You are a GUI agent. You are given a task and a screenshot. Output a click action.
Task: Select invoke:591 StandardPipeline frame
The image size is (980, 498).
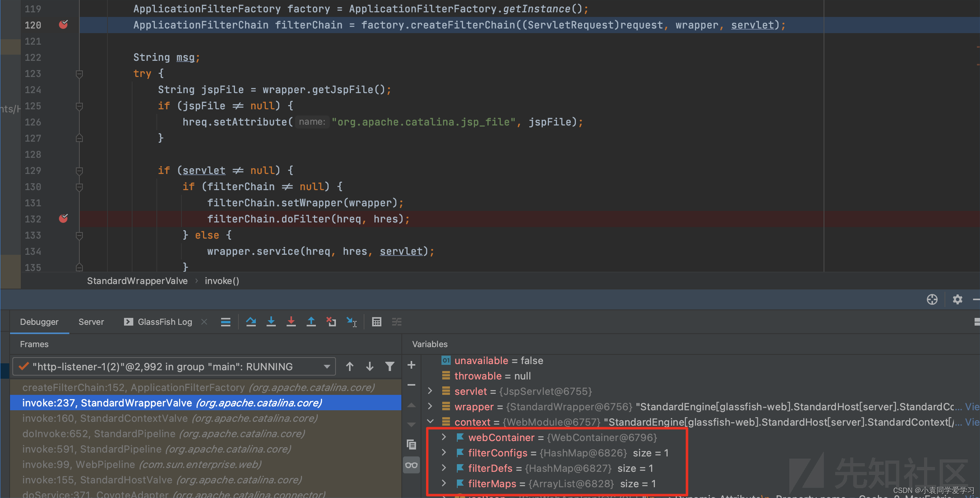pos(206,449)
